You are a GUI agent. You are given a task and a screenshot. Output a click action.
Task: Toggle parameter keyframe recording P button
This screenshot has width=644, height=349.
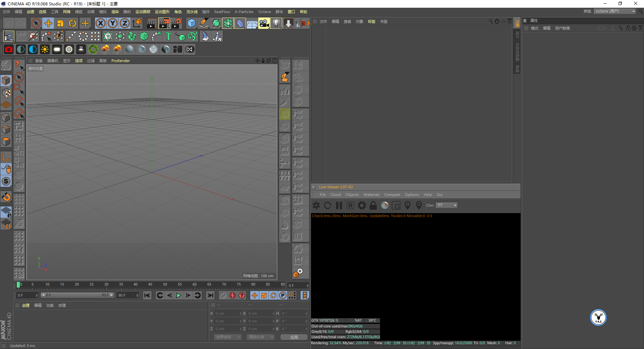point(283,295)
